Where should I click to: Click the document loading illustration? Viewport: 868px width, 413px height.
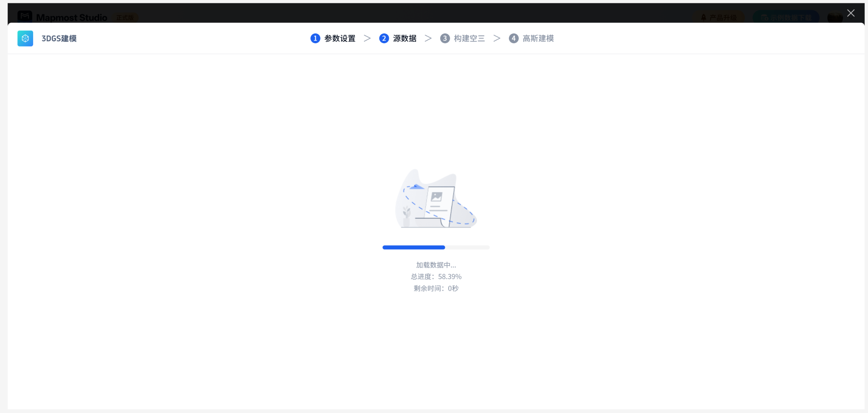436,199
